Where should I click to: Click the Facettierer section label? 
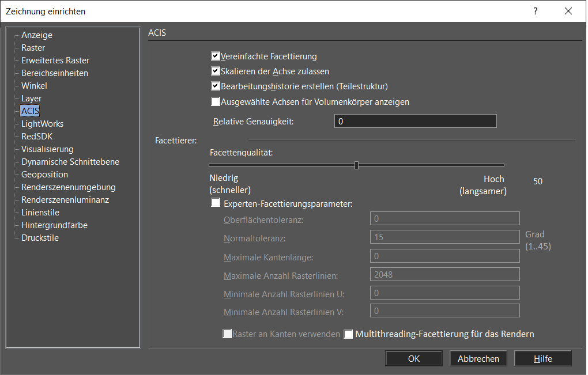pyautogui.click(x=176, y=141)
